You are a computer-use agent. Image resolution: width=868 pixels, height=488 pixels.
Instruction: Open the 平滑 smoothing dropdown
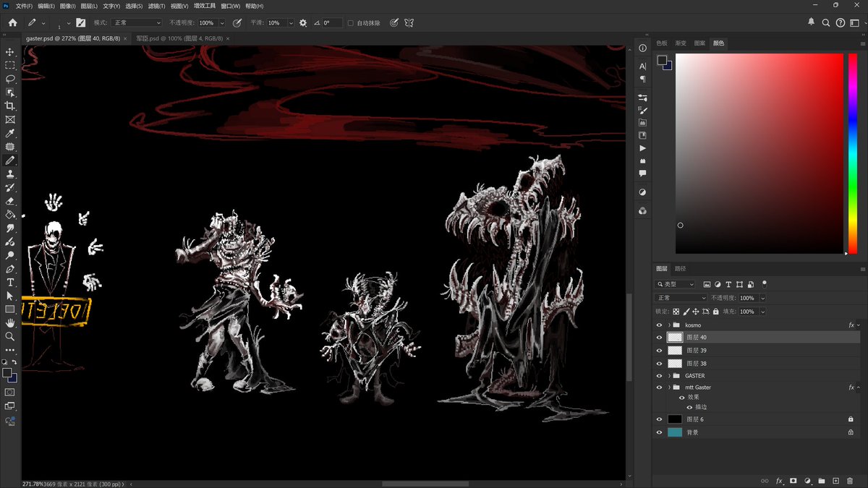point(291,23)
